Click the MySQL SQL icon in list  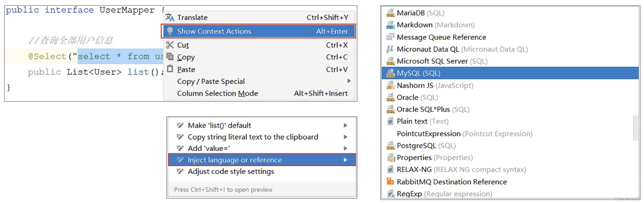(390, 73)
